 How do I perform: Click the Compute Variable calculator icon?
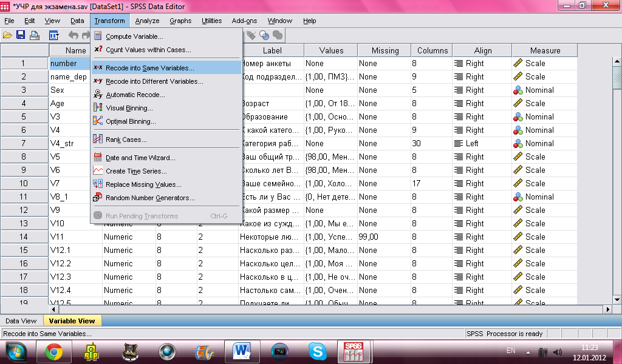click(98, 36)
